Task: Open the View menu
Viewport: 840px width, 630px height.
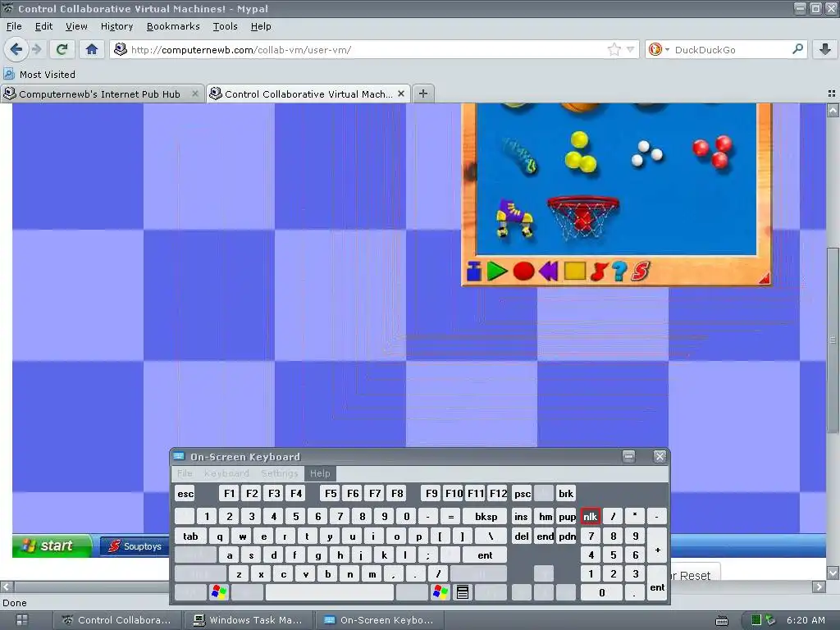Action: pyautogui.click(x=76, y=26)
